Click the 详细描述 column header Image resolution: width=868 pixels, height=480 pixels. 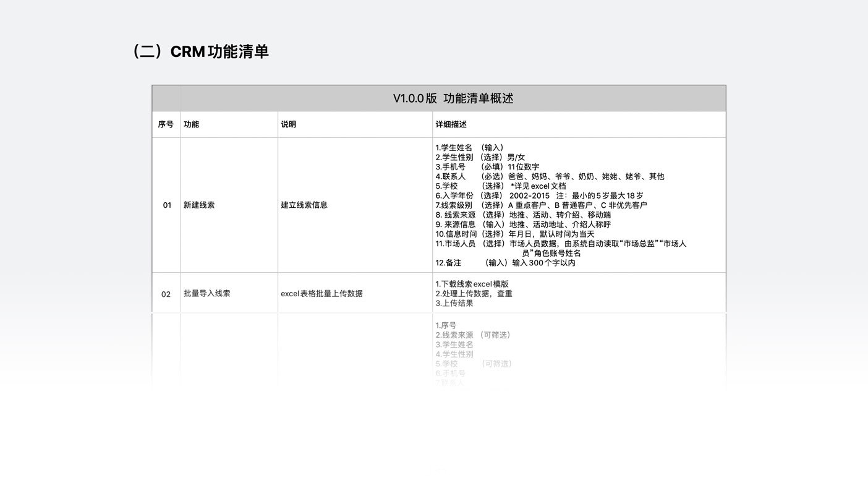click(451, 124)
